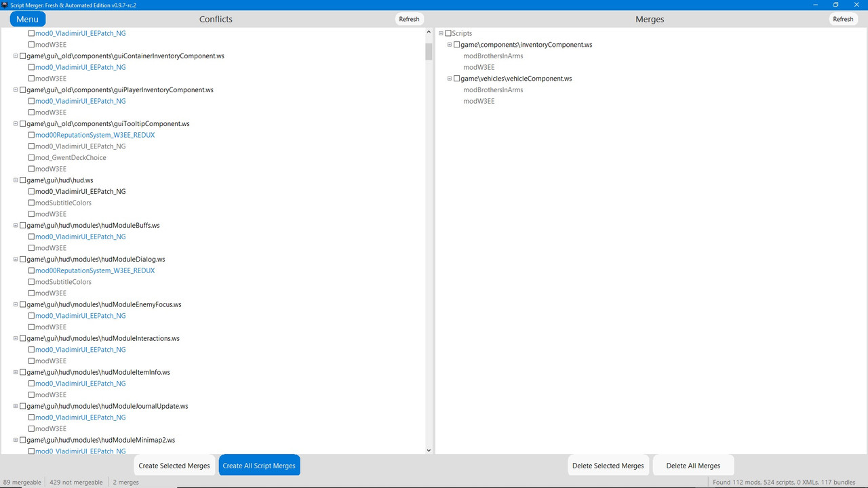Click the Conflicts scrollbar thumb
This screenshot has height=488, width=868.
[x=429, y=52]
